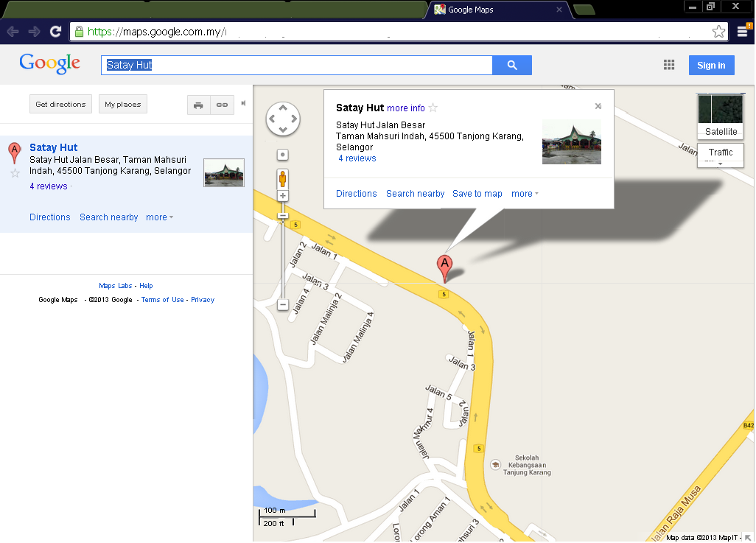Screen dimensions: 756x543
Task: Open 'more info' link in the info window
Action: (x=406, y=108)
